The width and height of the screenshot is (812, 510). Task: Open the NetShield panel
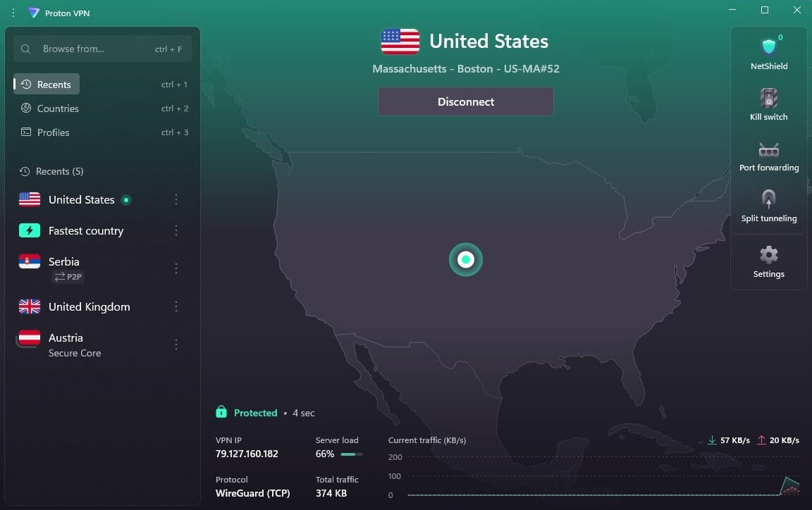768,53
